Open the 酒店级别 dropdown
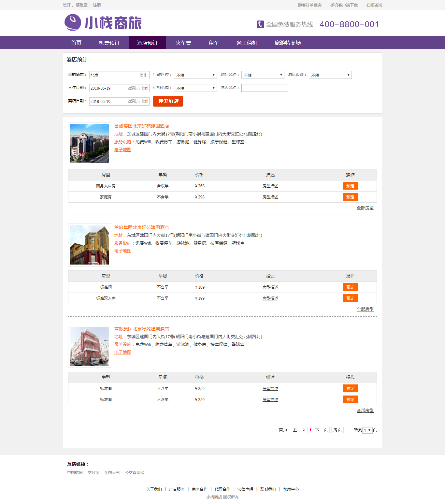 (330, 75)
